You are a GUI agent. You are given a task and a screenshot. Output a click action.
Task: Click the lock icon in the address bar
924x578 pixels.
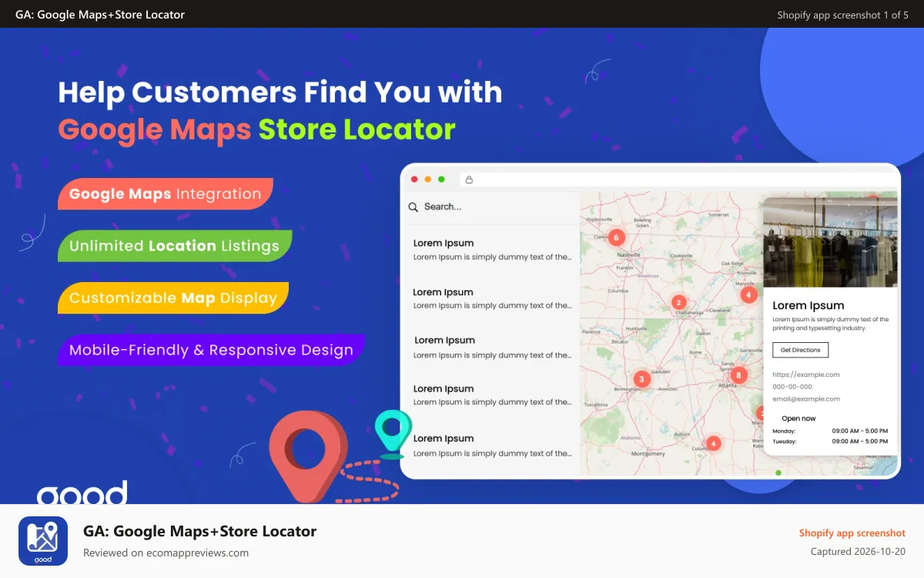[x=469, y=180]
